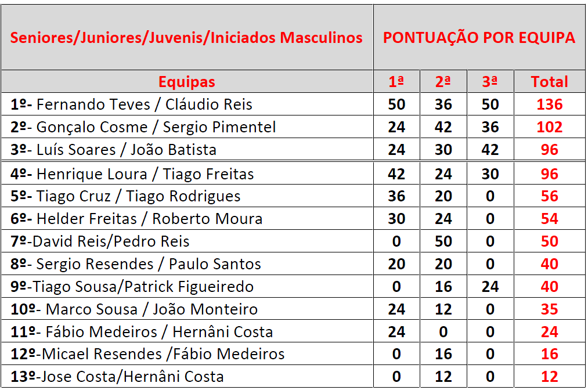588x390 pixels.
Task: Select the PONTUAÇÃO POR EQUIPA header cell
Action: click(479, 37)
